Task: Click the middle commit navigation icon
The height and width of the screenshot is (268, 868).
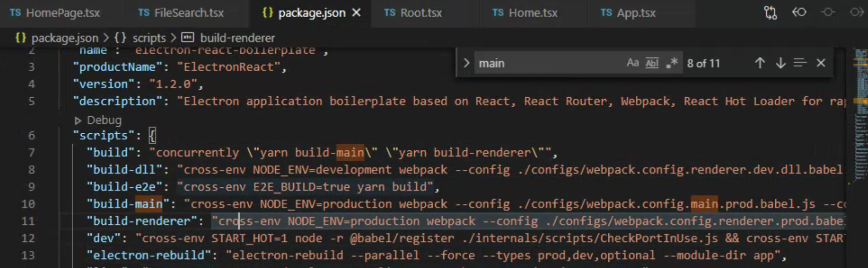Action: (x=828, y=12)
